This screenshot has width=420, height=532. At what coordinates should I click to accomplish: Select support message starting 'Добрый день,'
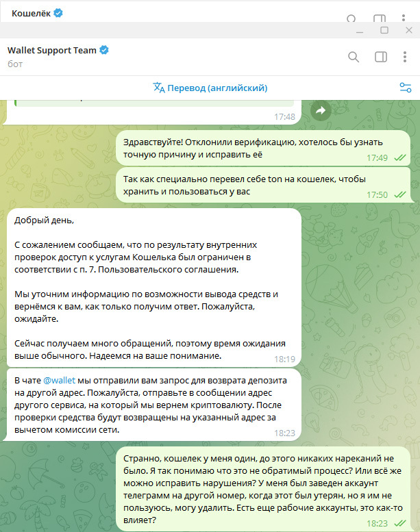click(153, 288)
